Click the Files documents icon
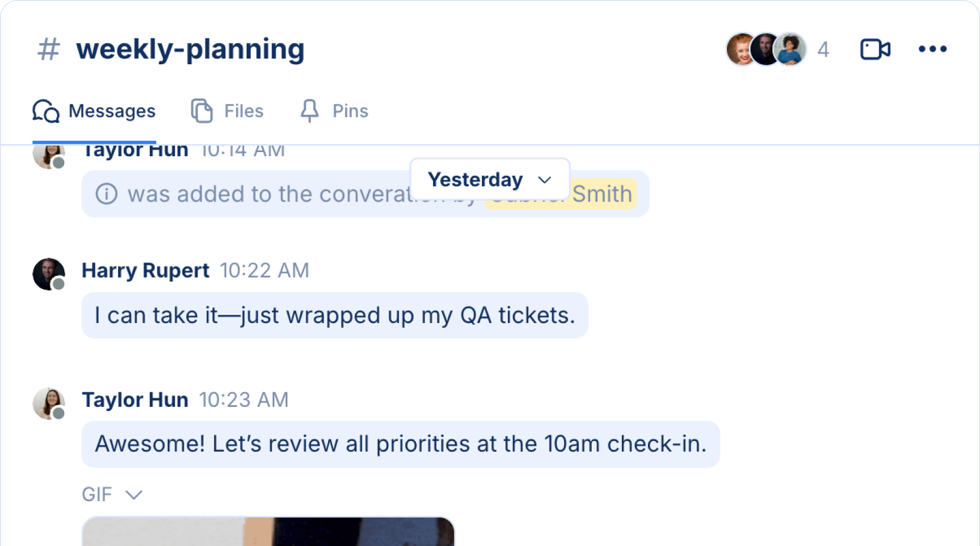This screenshot has height=546, width=980. (x=202, y=111)
